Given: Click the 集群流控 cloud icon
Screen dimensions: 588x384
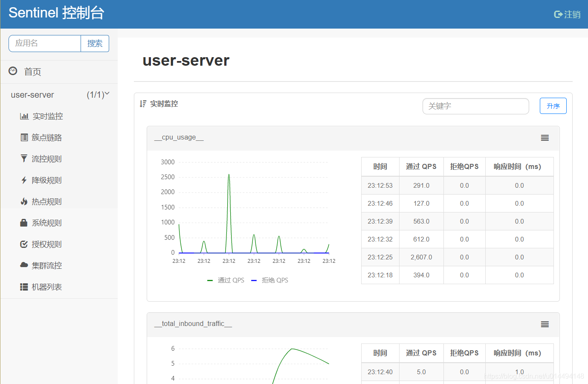Looking at the screenshot, I should (24, 265).
